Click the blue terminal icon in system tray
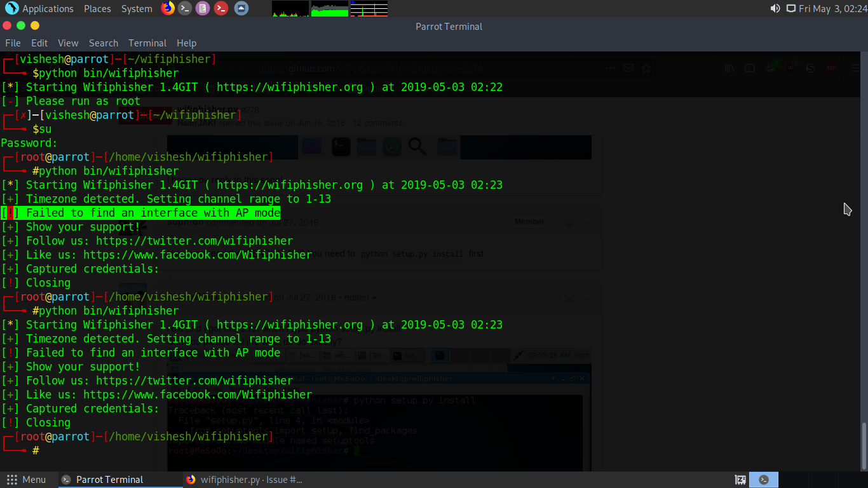This screenshot has width=868, height=488. pos(763,479)
